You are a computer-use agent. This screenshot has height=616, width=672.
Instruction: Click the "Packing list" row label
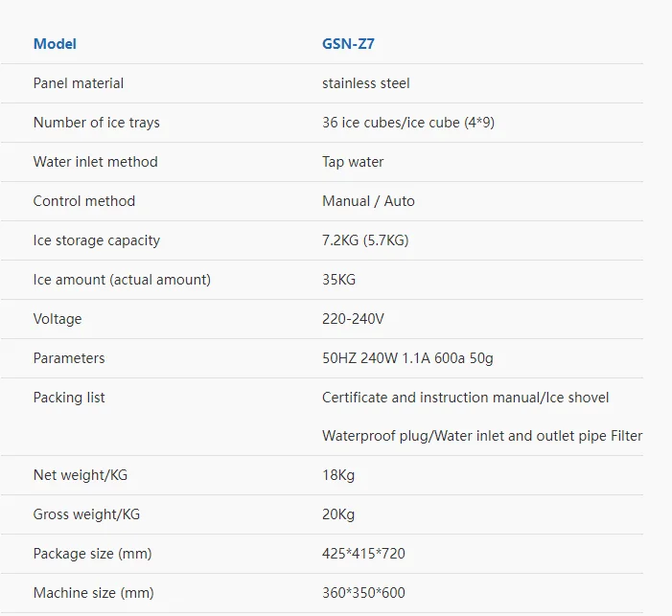point(69,398)
